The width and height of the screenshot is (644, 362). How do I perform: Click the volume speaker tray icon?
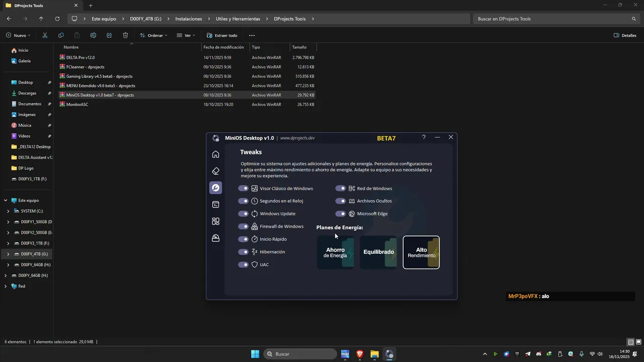pyautogui.click(x=600, y=354)
